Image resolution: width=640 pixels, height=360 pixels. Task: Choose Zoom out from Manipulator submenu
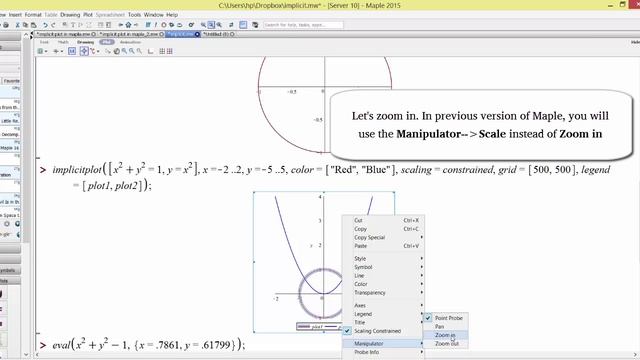coord(445,344)
